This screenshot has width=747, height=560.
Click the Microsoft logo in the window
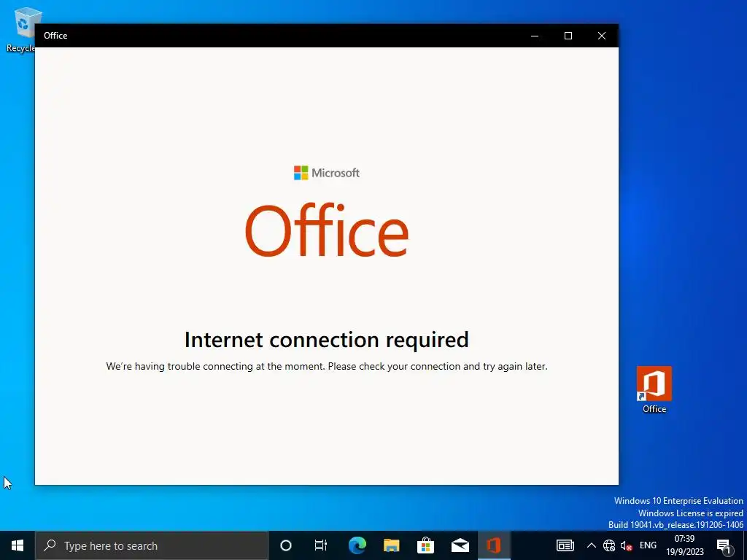(327, 173)
